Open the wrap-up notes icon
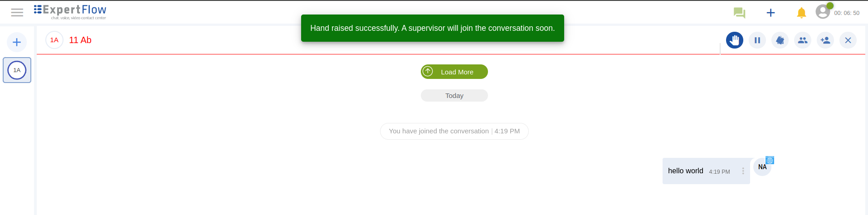The height and width of the screenshot is (215, 868). coord(780,40)
